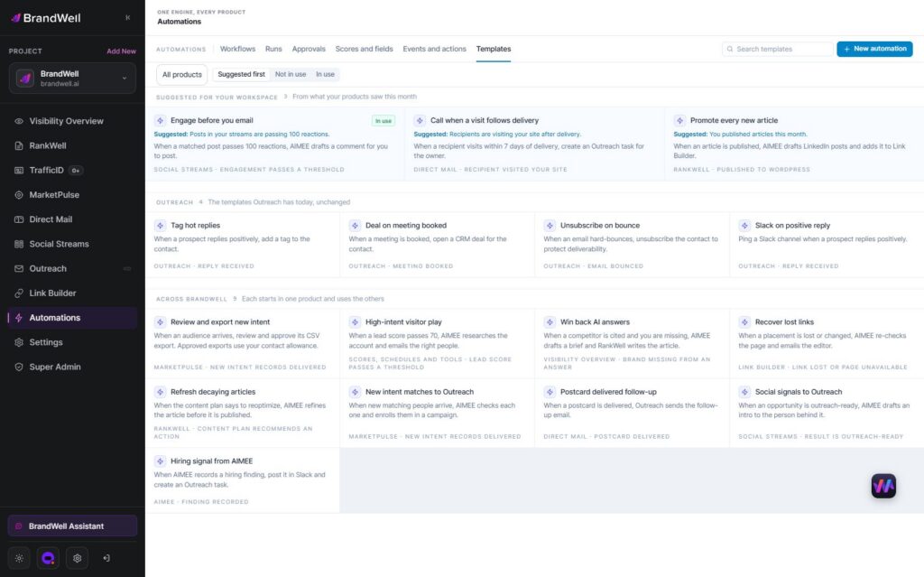924x577 pixels.
Task: Toggle the Outreach sidebar switch
Action: [x=126, y=268]
